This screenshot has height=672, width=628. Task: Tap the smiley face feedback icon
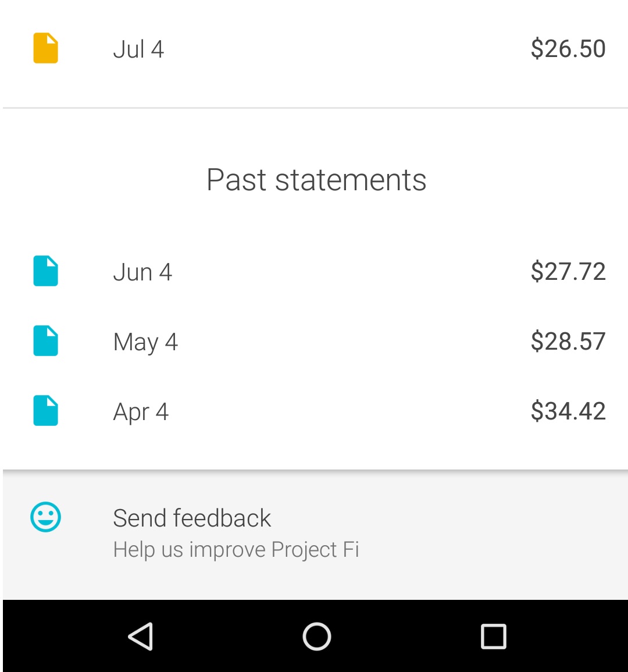point(45,517)
